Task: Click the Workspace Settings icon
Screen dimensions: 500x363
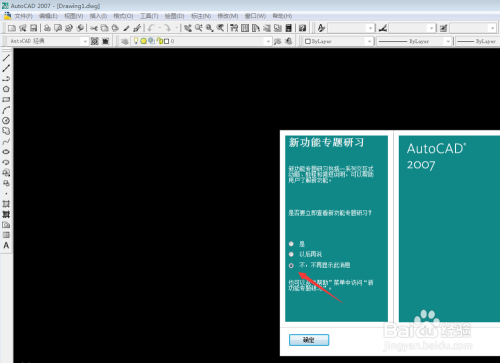Action: coord(95,41)
